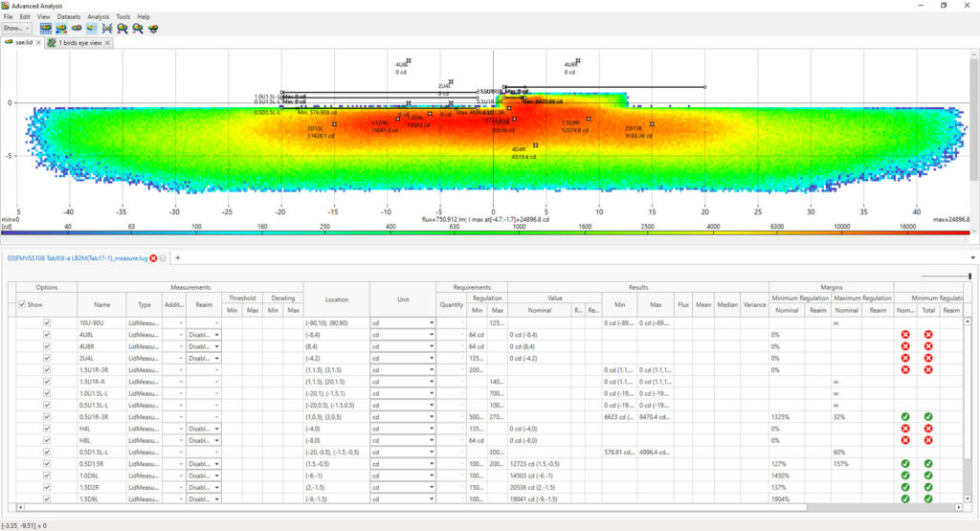The height and width of the screenshot is (531, 980).
Task: Open the Edit menu
Action: [x=25, y=17]
